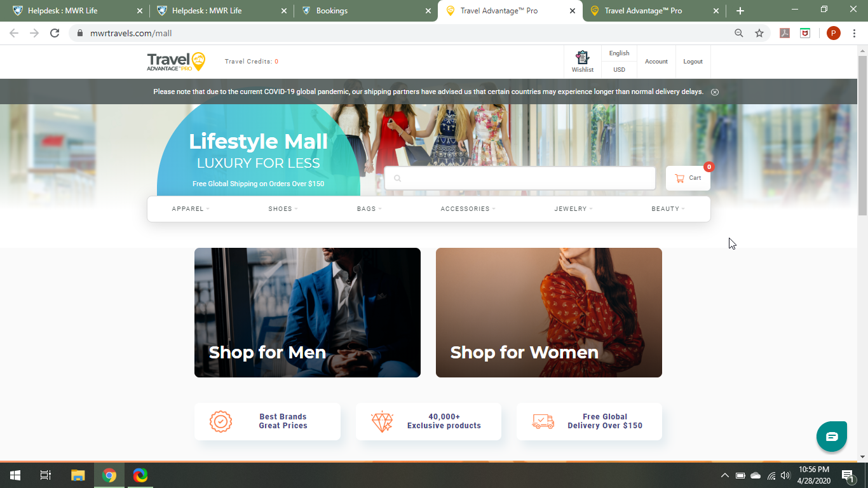Viewport: 868px width, 488px height.
Task: Expand the SHOES menu
Action: (x=283, y=209)
